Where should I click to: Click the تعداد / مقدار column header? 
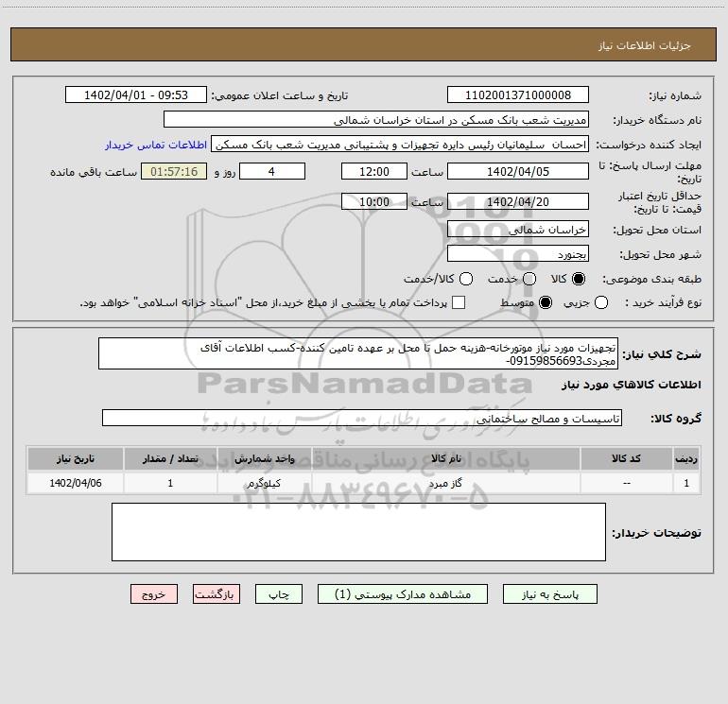tap(170, 458)
